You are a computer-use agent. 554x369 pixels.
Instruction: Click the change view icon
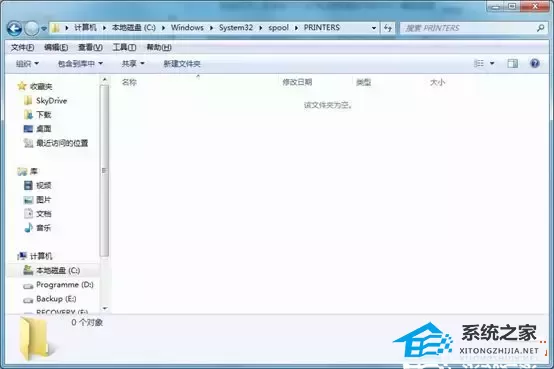pyautogui.click(x=479, y=63)
